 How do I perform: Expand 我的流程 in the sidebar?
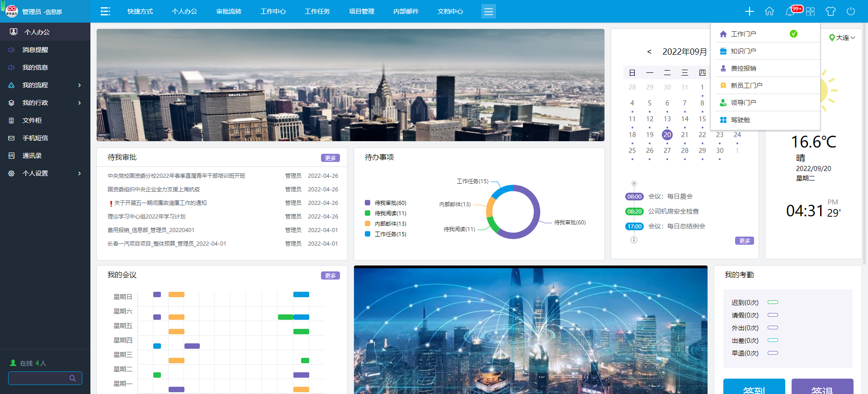click(x=45, y=85)
